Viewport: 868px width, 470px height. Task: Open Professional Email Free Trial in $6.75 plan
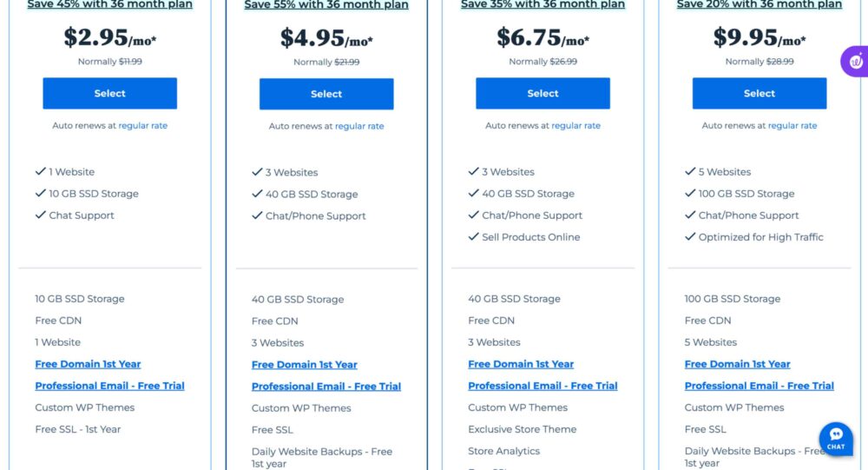click(x=542, y=386)
